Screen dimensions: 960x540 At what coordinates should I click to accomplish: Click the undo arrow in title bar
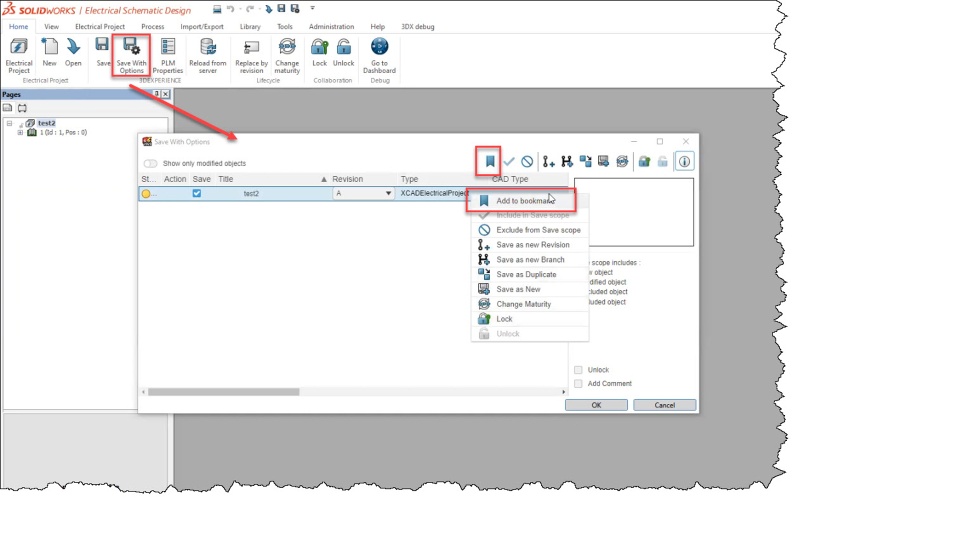pos(230,9)
